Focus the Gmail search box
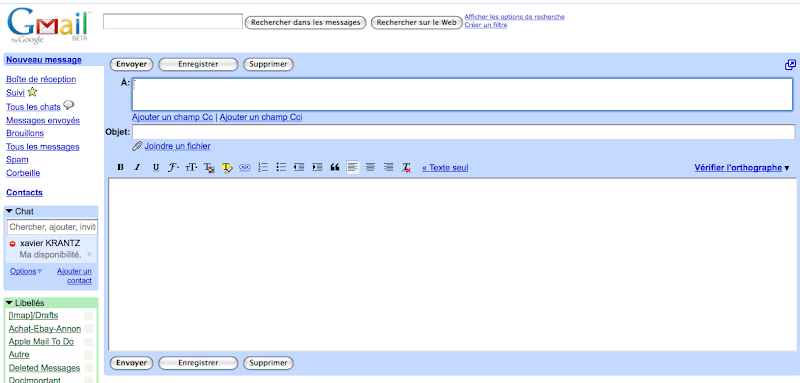The width and height of the screenshot is (800, 383). 173,21
